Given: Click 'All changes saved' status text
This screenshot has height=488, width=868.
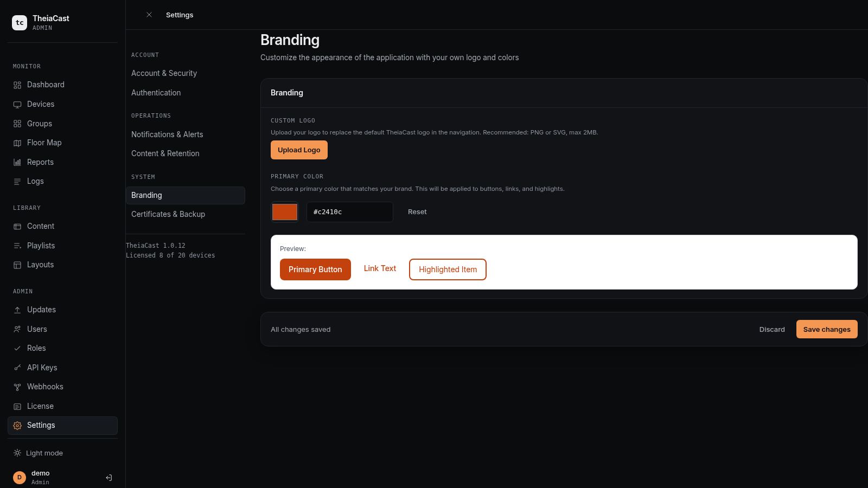Looking at the screenshot, I should pos(301,330).
